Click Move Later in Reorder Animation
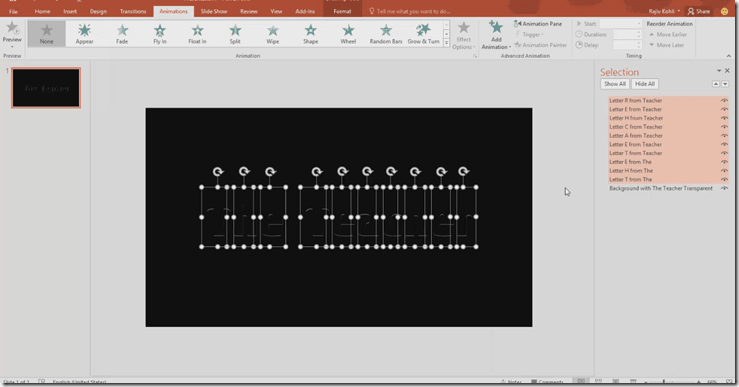Image resolution: width=739 pixels, height=387 pixels. click(666, 45)
